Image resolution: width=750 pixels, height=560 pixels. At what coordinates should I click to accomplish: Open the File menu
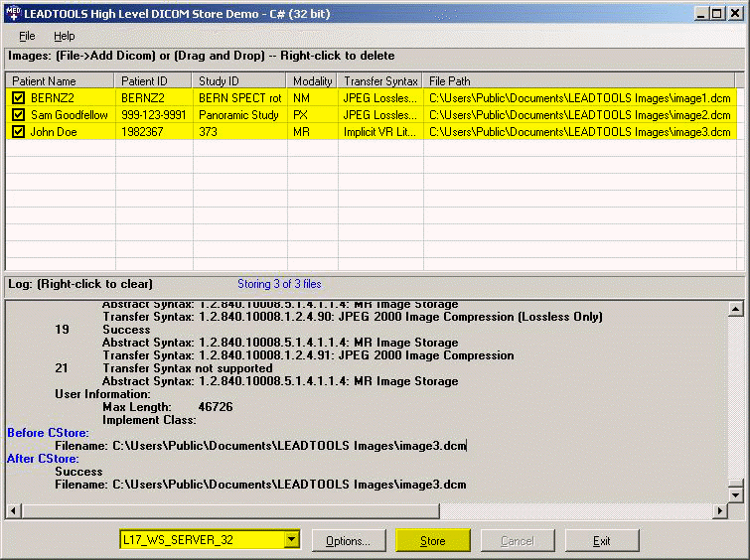pos(27,36)
